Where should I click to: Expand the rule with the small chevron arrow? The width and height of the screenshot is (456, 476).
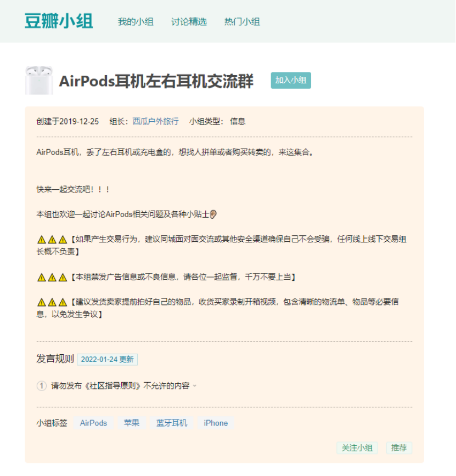[195, 386]
